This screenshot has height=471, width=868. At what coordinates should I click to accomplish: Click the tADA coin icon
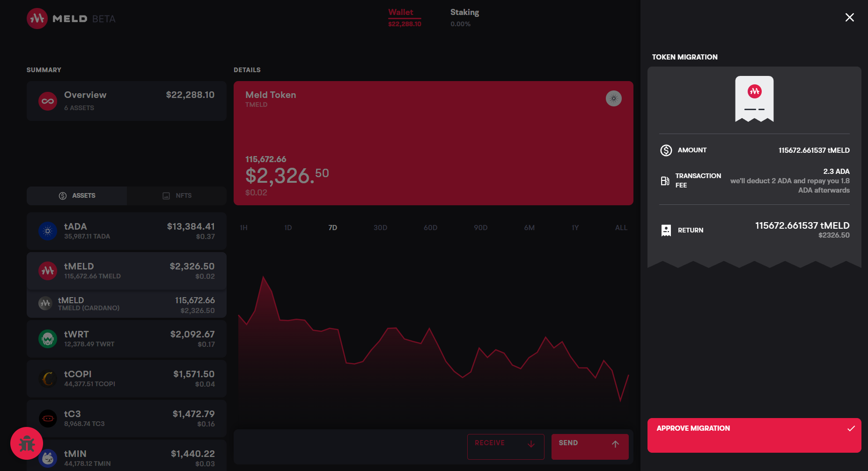click(48, 231)
